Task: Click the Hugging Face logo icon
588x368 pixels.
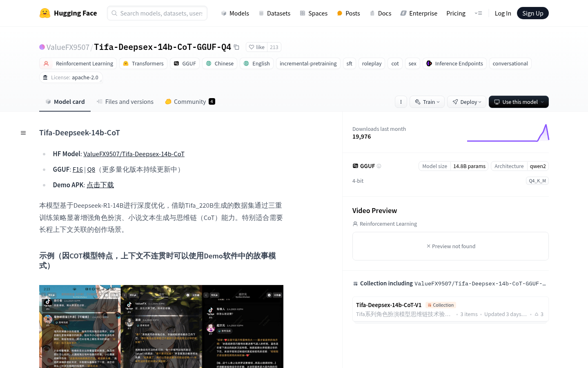Action: click(45, 13)
